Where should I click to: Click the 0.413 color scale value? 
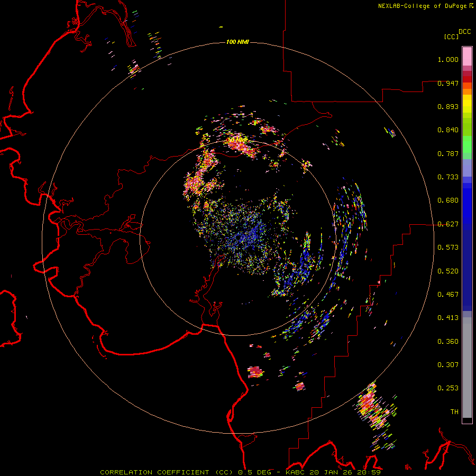(x=448, y=318)
